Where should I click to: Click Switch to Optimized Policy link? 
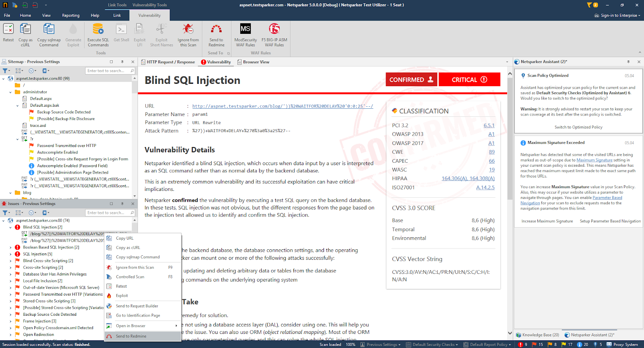coord(578,127)
